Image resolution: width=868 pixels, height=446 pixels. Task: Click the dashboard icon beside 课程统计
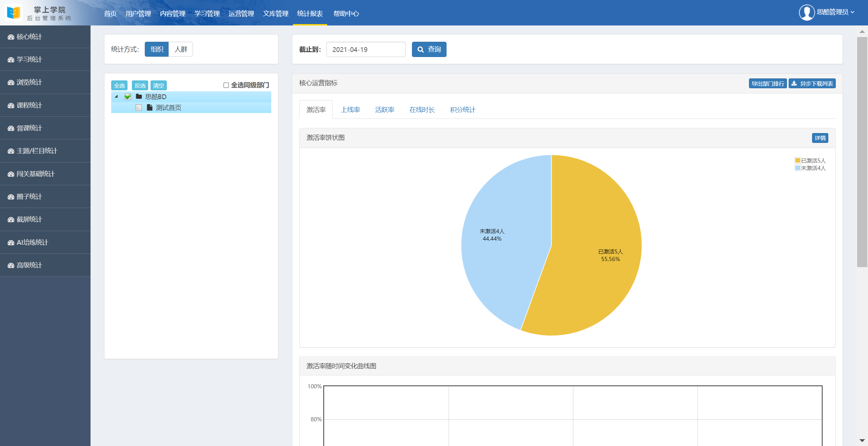point(11,106)
